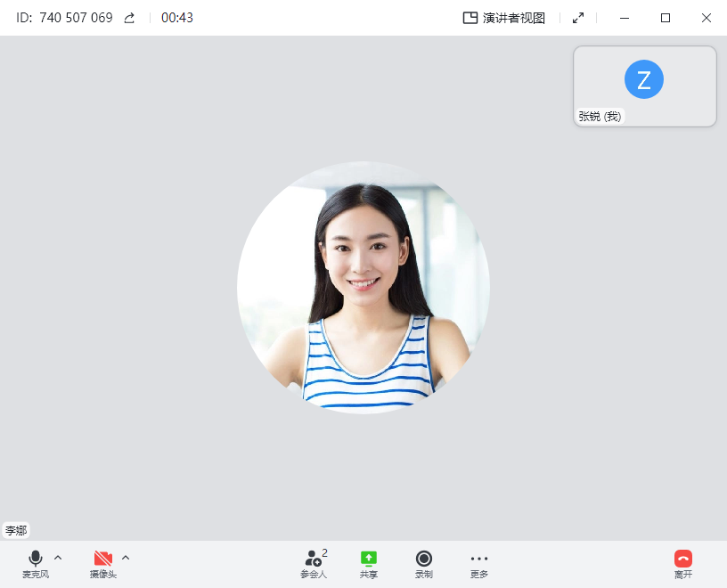Start recording (录制) the meeting

pyautogui.click(x=424, y=564)
